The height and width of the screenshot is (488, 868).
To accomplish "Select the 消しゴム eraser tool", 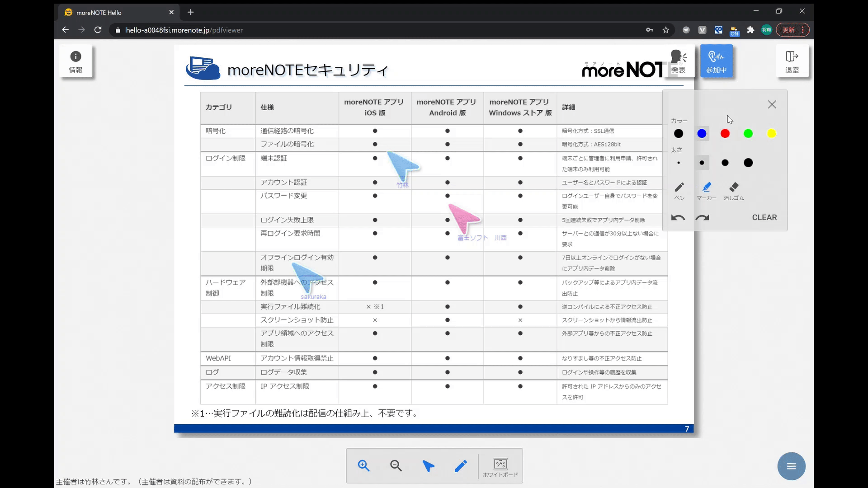I will pos(734,191).
